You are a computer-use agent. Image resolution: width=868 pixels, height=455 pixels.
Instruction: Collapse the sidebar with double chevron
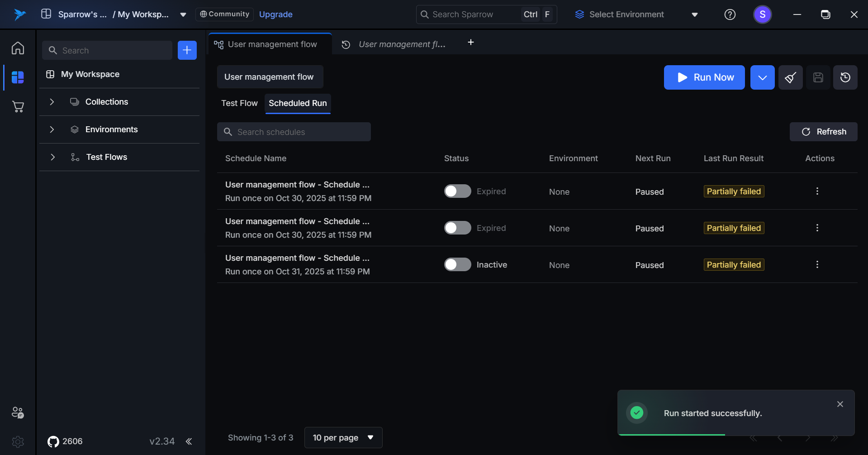pos(189,441)
